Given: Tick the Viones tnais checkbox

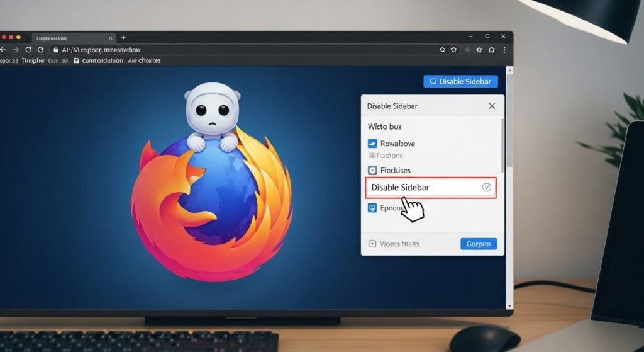Looking at the screenshot, I should click(372, 244).
